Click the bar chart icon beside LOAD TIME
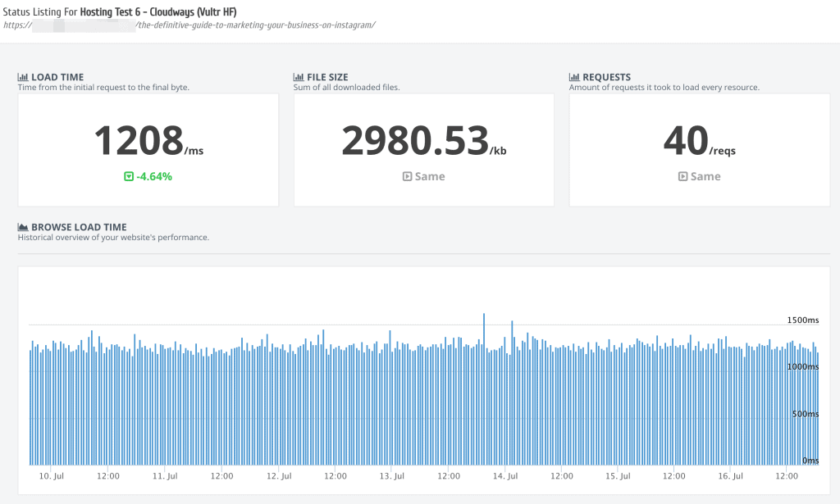840x504 pixels. click(x=23, y=78)
